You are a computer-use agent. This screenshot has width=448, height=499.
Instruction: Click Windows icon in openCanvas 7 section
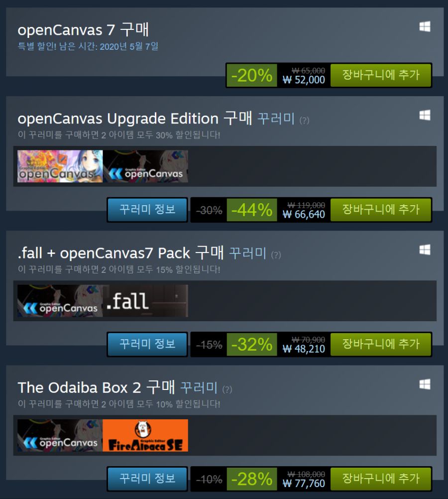(425, 27)
